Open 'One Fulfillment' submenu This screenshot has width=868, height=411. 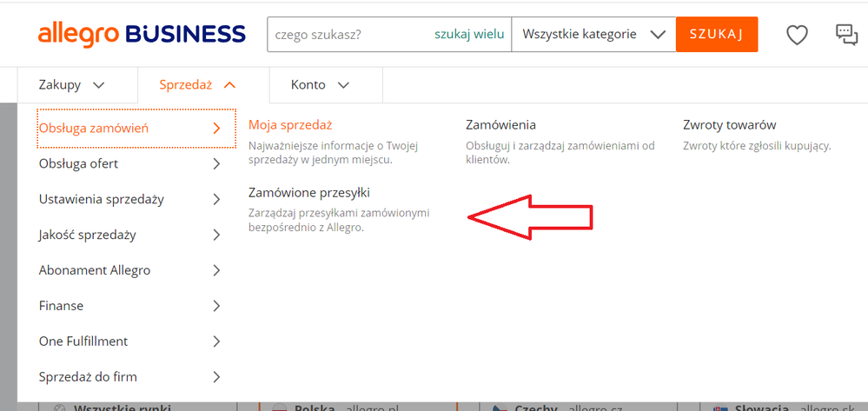coord(129,341)
